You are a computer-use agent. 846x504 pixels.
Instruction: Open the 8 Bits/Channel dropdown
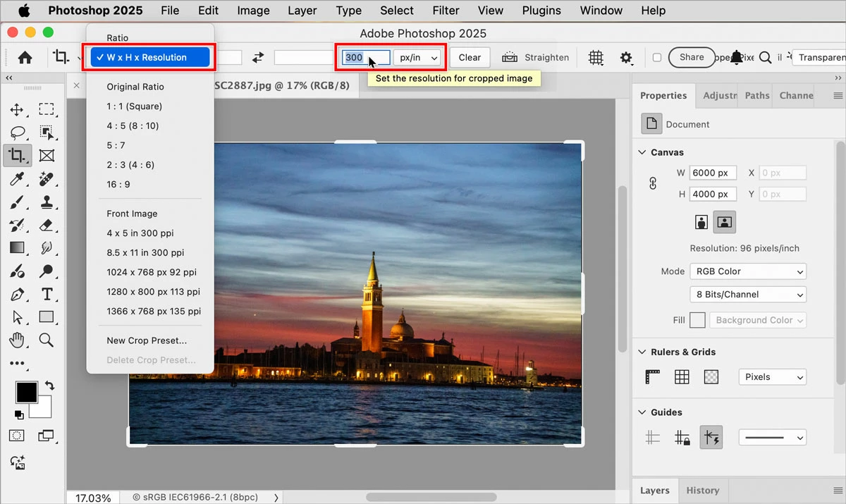point(748,295)
